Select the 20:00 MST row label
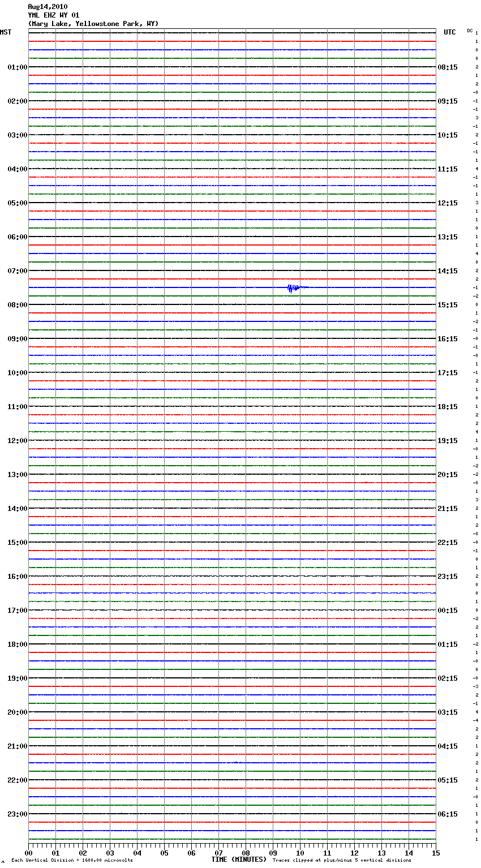Screen dimensions: 481x868 [x=17, y=712]
